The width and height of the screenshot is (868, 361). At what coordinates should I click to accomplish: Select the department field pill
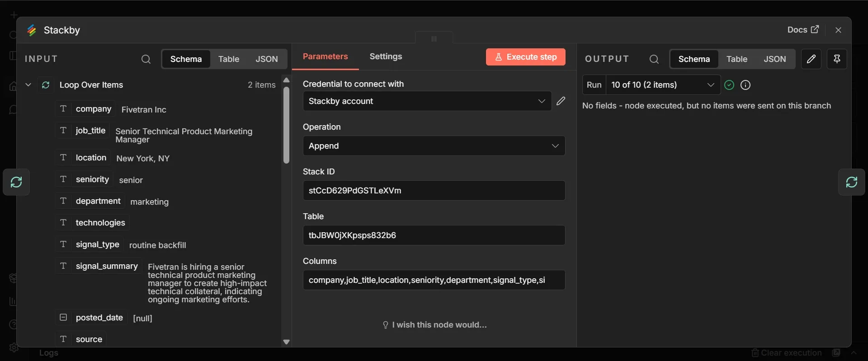point(90,201)
